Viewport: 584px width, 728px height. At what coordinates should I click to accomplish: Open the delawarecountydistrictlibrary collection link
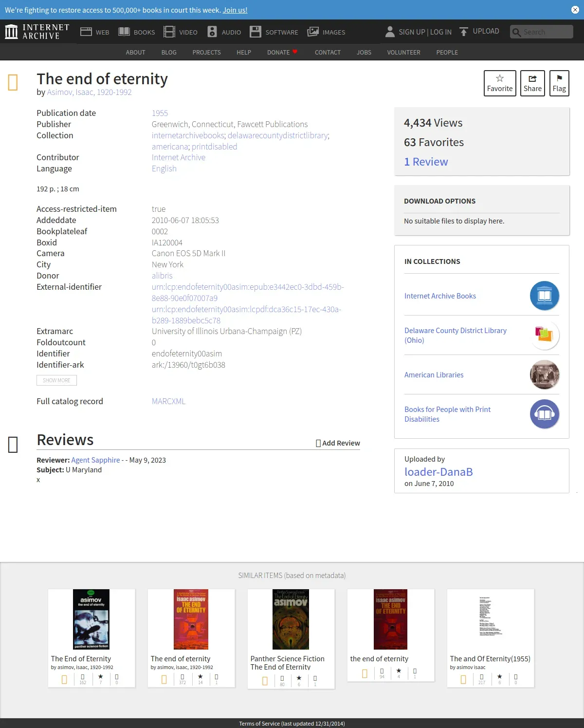278,135
